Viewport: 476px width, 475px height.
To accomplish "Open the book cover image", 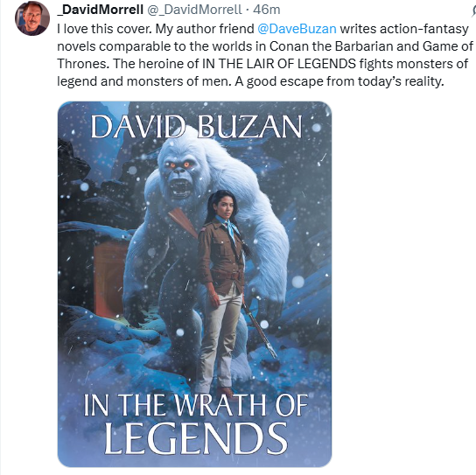I will coord(194,284).
